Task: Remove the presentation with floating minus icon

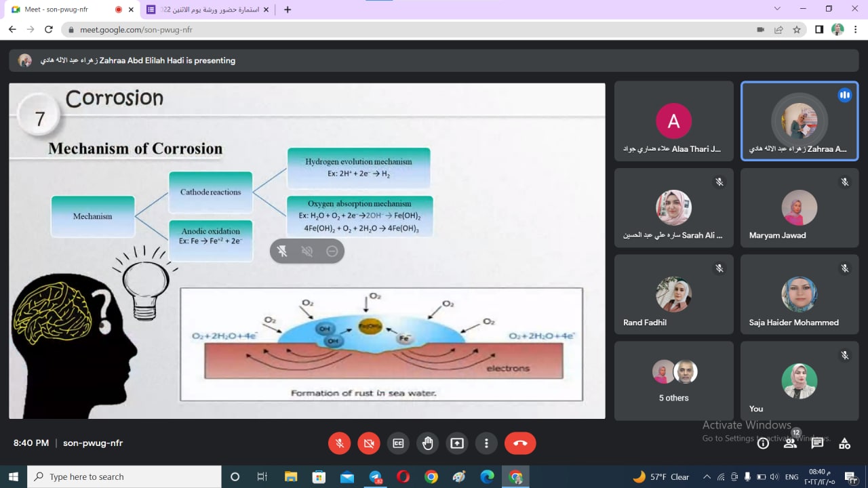Action: [x=332, y=251]
